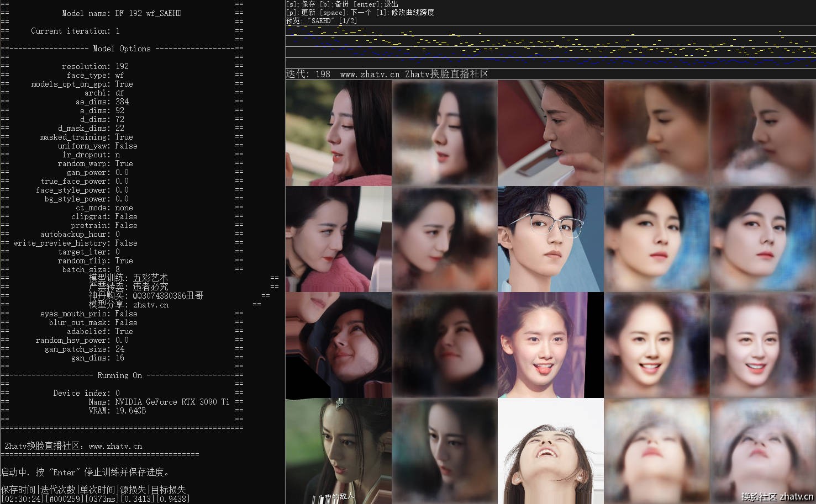Click "write_preview_history: False" line
The image size is (816, 504).
(x=75, y=243)
